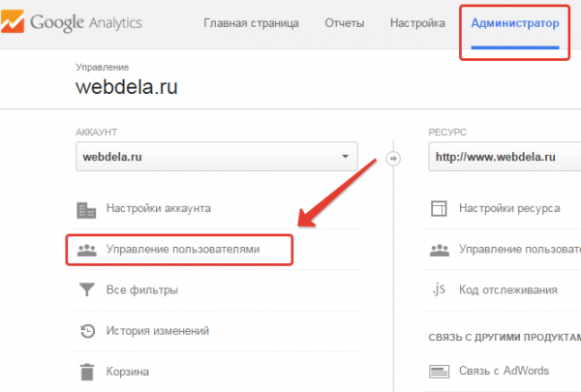581x392 pixels.
Task: Click the Управление label above heading
Action: click(x=103, y=67)
